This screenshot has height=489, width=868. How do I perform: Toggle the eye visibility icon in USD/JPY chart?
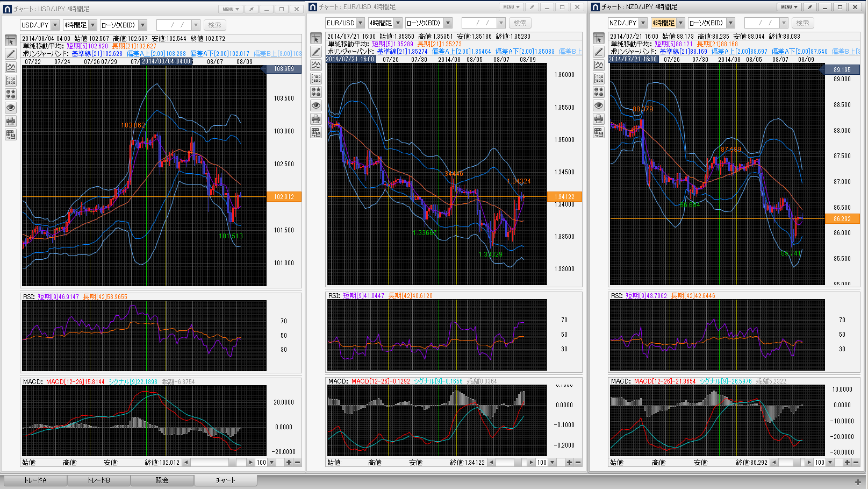point(11,108)
